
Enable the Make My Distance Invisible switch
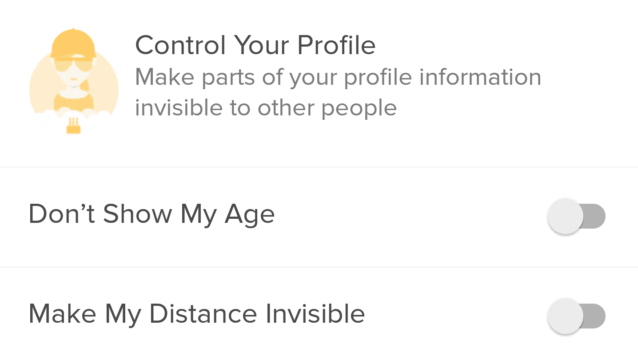[576, 316]
